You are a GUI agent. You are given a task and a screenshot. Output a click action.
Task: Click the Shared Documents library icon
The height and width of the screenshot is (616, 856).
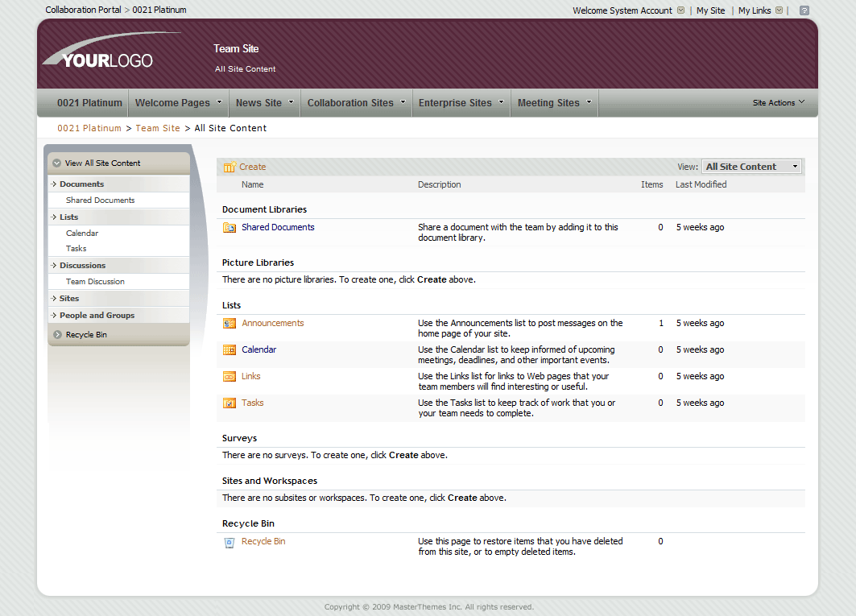pos(230,228)
